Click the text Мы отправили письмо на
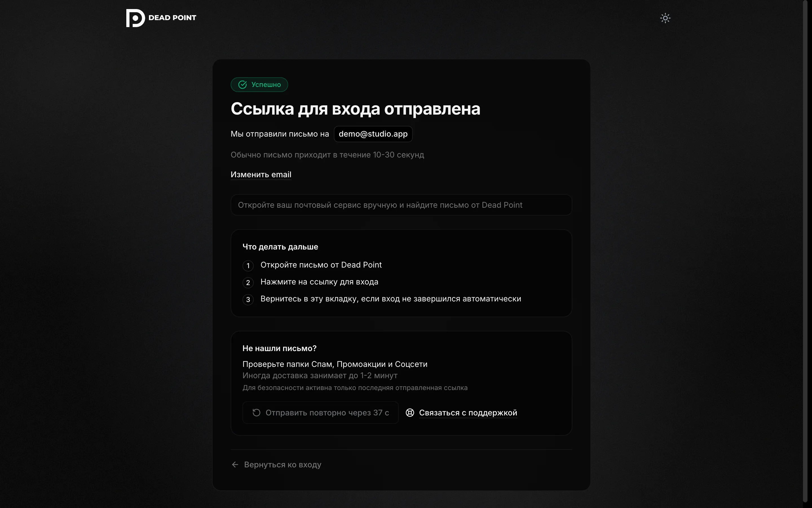The height and width of the screenshot is (508, 812). [x=279, y=134]
